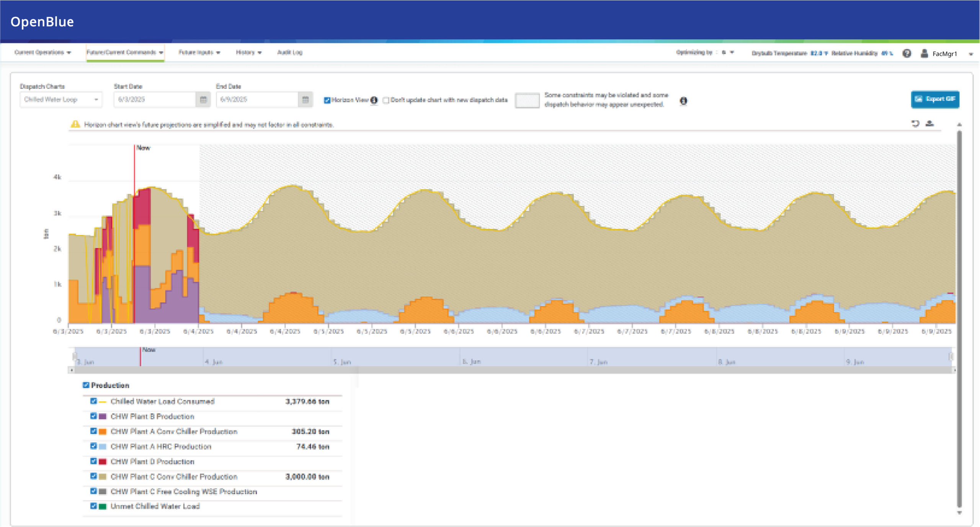
Task: Click the Horizon View info icon
Action: 374,100
